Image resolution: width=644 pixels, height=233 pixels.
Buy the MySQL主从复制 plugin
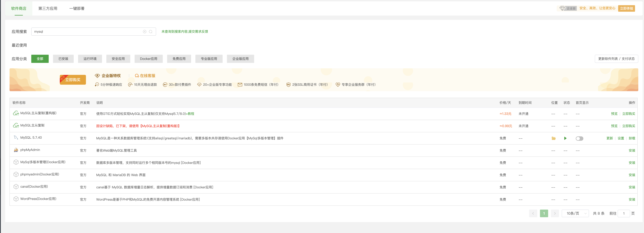tap(628, 126)
